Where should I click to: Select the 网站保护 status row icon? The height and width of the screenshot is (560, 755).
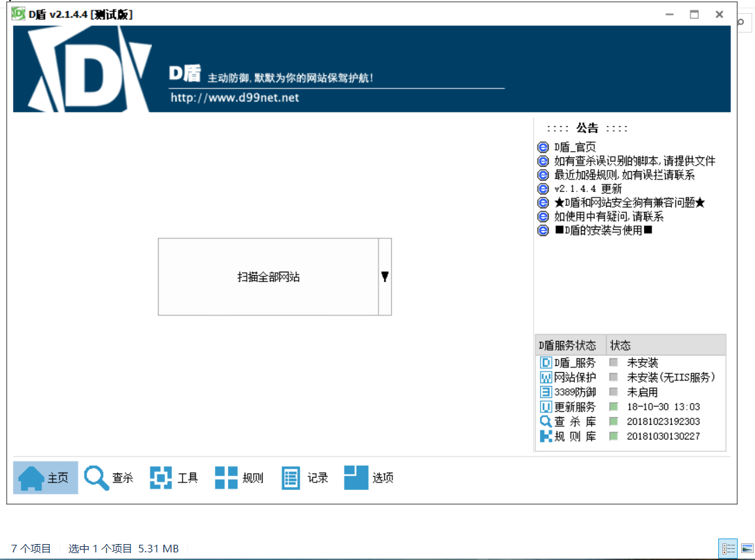(x=546, y=378)
